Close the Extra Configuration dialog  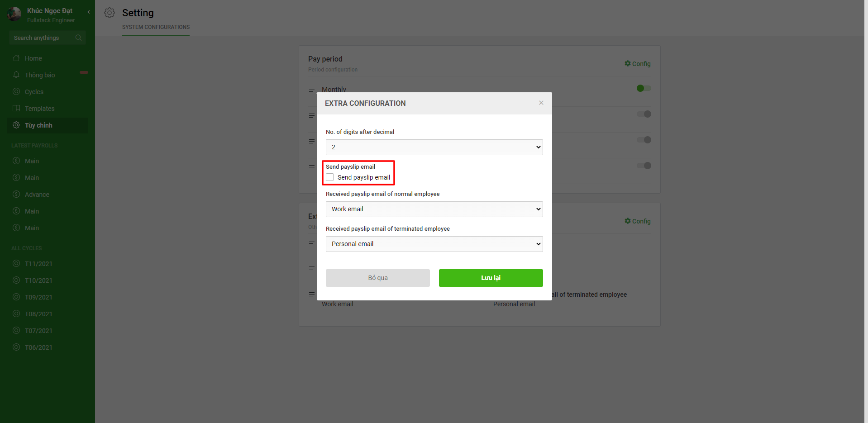coord(541,103)
